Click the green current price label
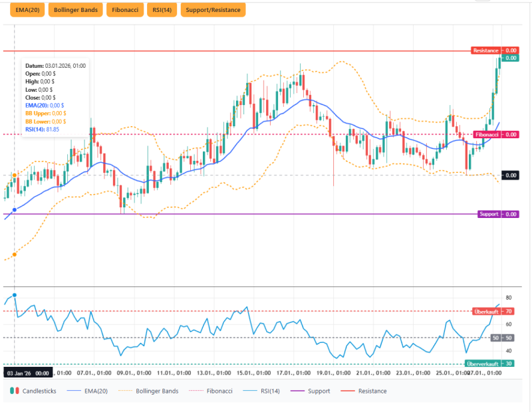This screenshot has height=412, width=532. [x=510, y=58]
